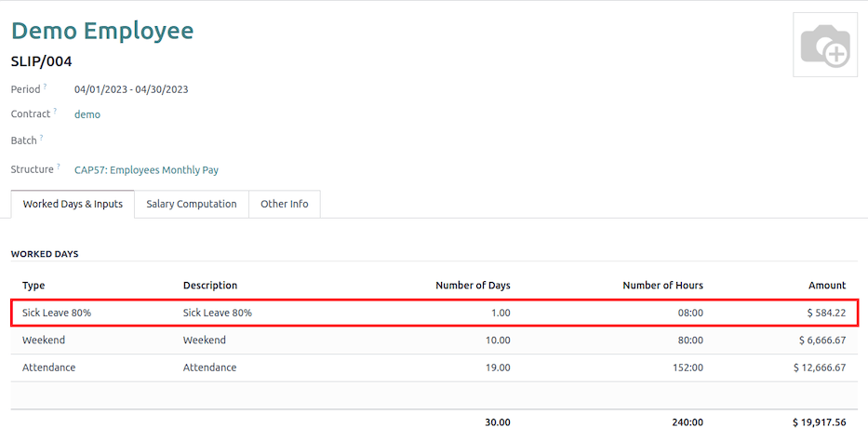Click the Demo Employee name heading
The image size is (868, 441).
coord(102,31)
